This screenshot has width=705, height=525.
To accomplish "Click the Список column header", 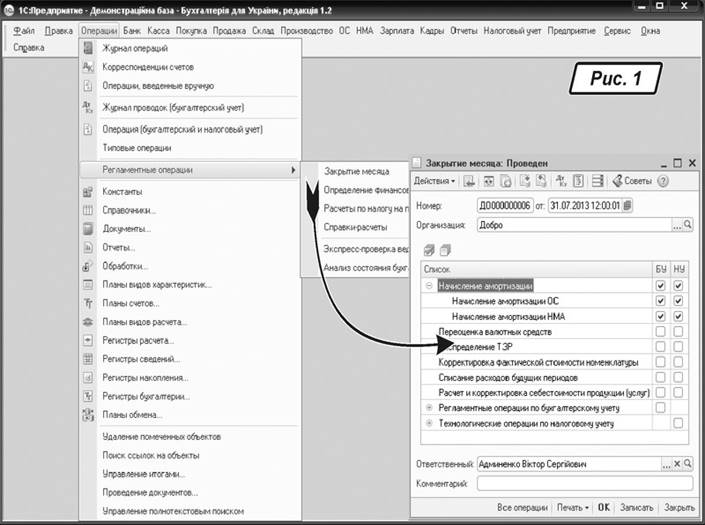I will [536, 269].
